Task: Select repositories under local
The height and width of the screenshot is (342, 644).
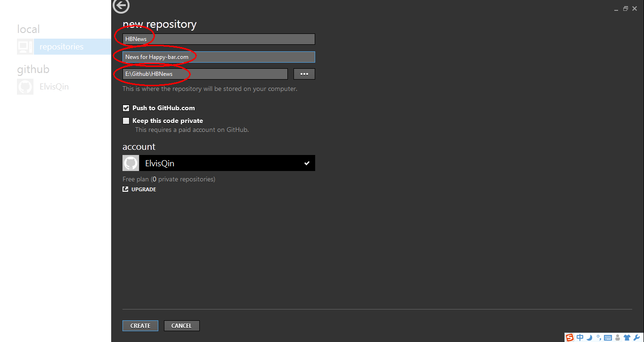Action: tap(64, 47)
